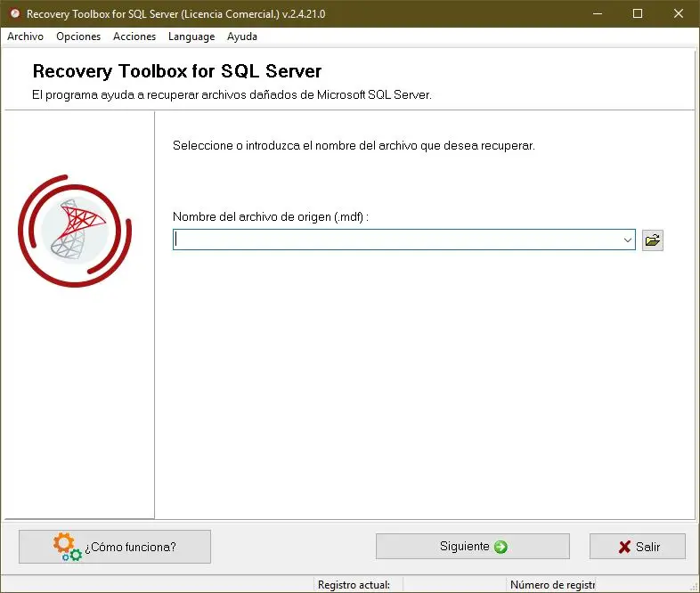This screenshot has width=700, height=593.
Task: Click 'Nombre del archivo de origen (.mdf)' label
Action: 271,217
